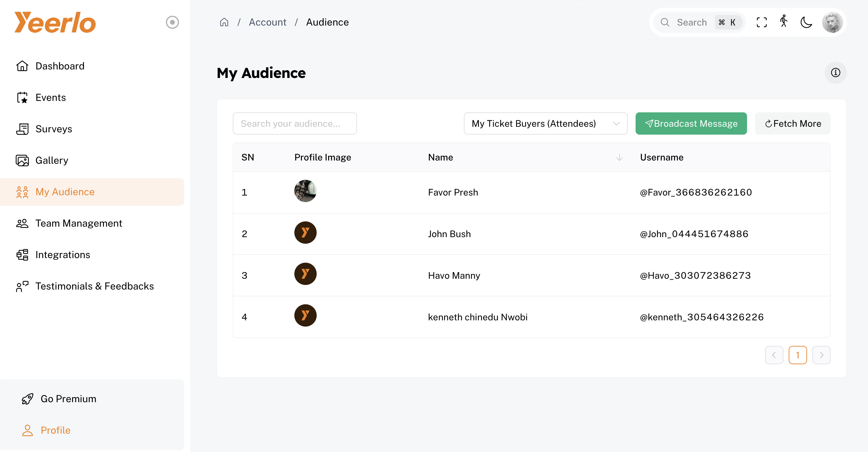Click the Yeerlo logo

pyautogui.click(x=55, y=23)
